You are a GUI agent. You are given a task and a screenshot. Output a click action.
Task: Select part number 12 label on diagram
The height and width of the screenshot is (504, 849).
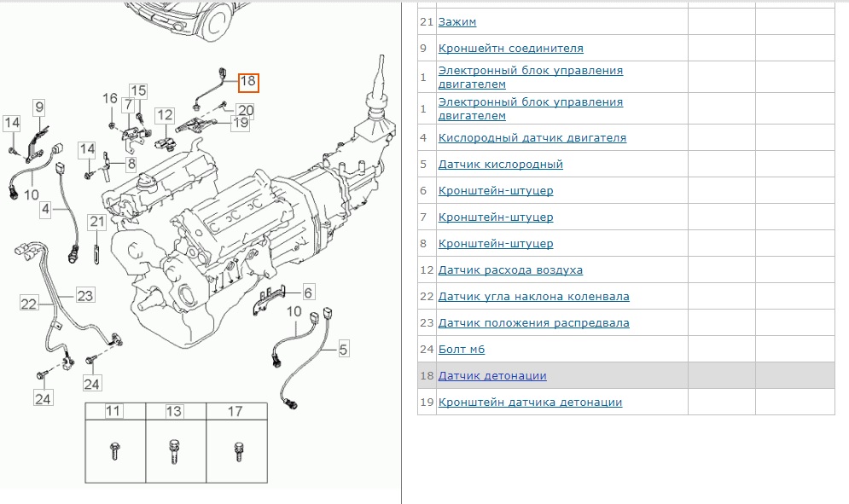coord(164,114)
